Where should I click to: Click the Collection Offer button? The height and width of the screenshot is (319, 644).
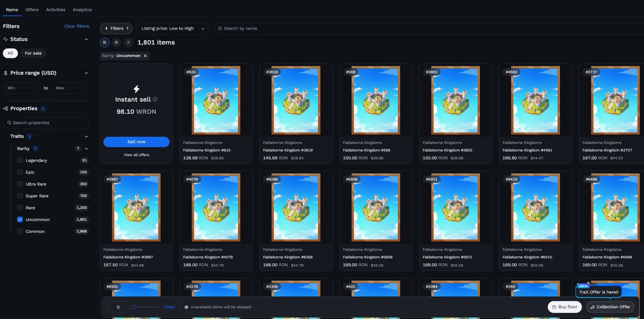(610, 307)
